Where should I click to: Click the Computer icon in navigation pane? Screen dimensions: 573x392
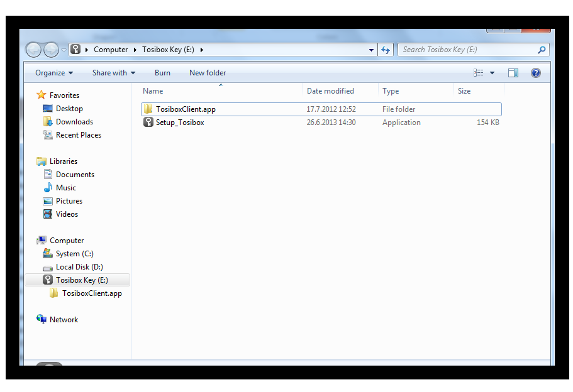click(x=42, y=240)
